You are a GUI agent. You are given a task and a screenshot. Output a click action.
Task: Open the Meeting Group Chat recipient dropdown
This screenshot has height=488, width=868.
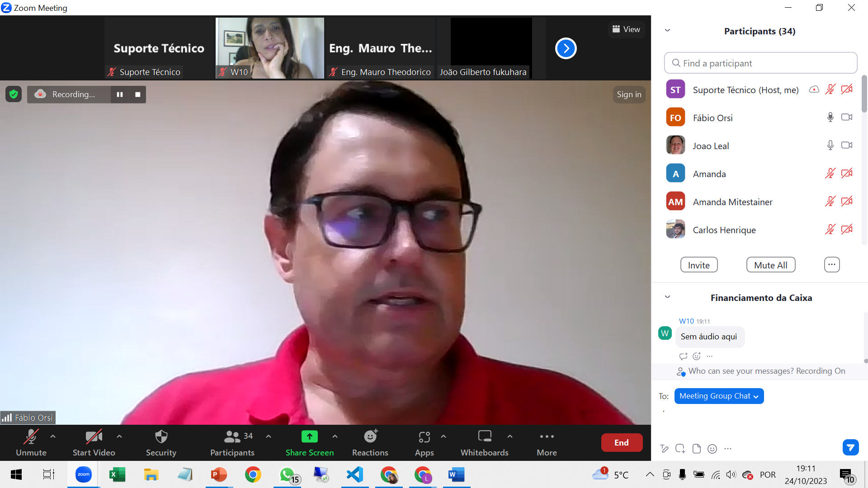click(719, 396)
